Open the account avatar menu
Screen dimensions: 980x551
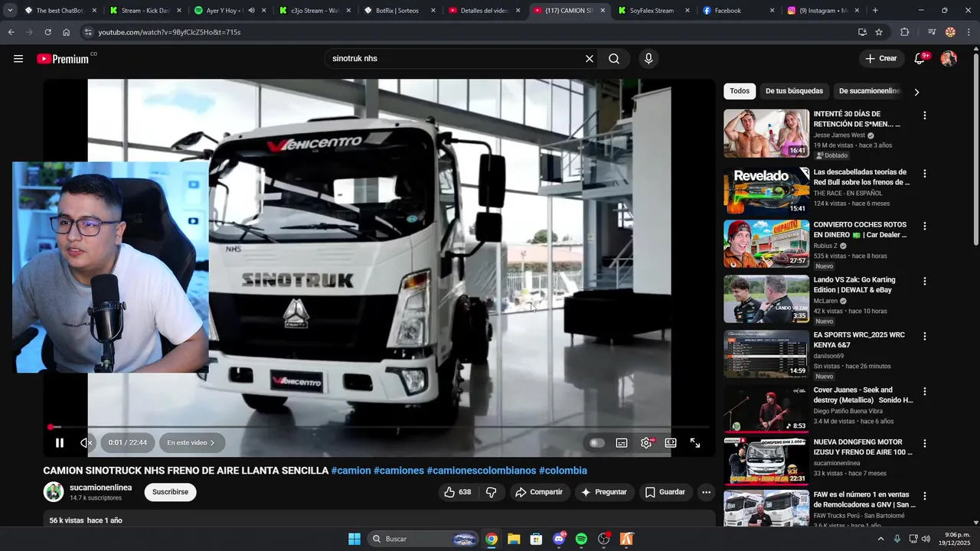click(x=949, y=59)
